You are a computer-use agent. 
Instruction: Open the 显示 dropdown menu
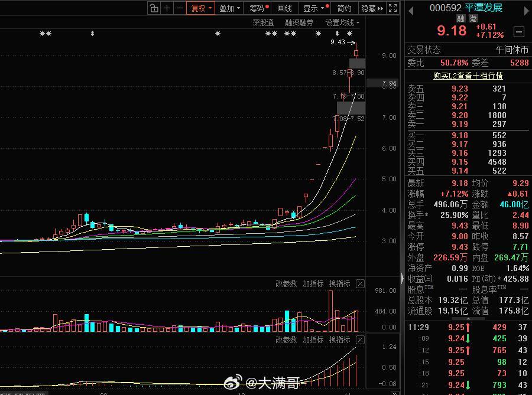coord(316,8)
